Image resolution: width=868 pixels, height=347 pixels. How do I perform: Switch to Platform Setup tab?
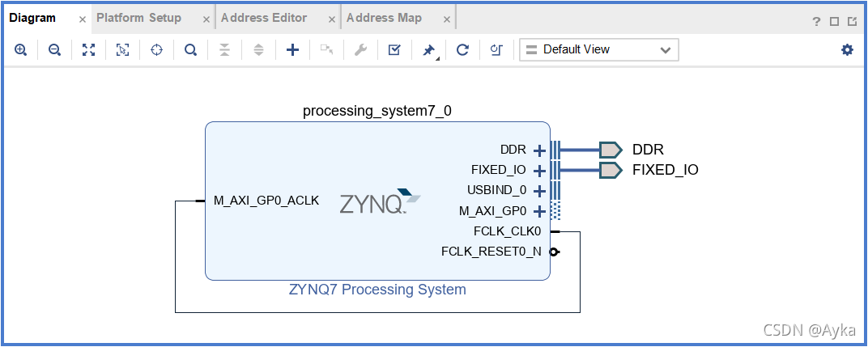pyautogui.click(x=138, y=18)
